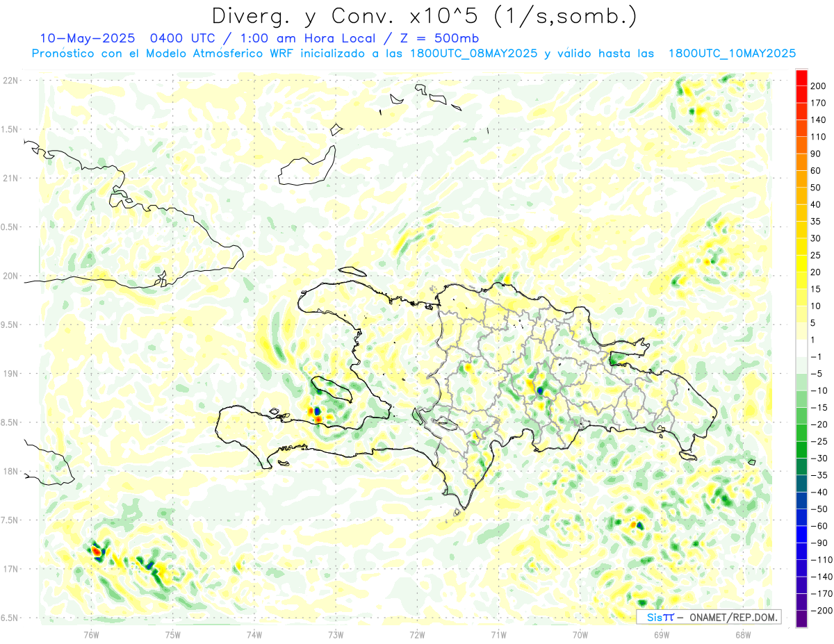The height and width of the screenshot is (644, 834).
Task: Click the colorbar label '20'
Action: point(816,272)
